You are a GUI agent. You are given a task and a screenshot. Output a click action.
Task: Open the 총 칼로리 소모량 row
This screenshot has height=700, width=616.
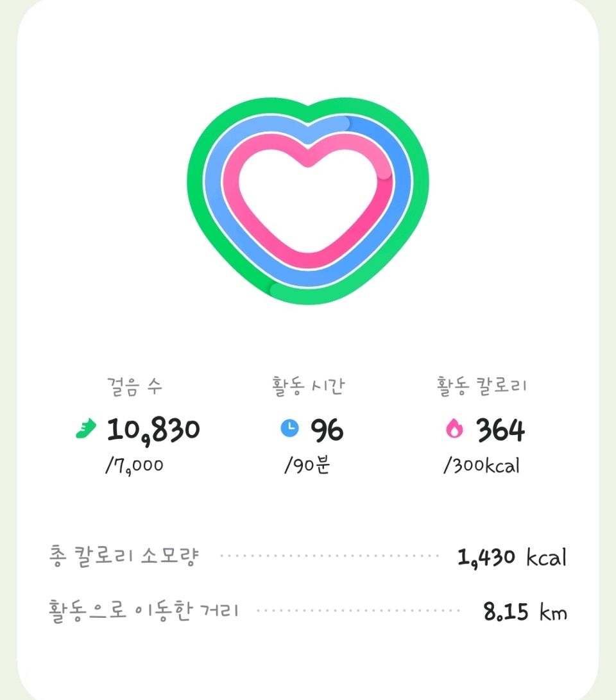pyautogui.click(x=308, y=556)
